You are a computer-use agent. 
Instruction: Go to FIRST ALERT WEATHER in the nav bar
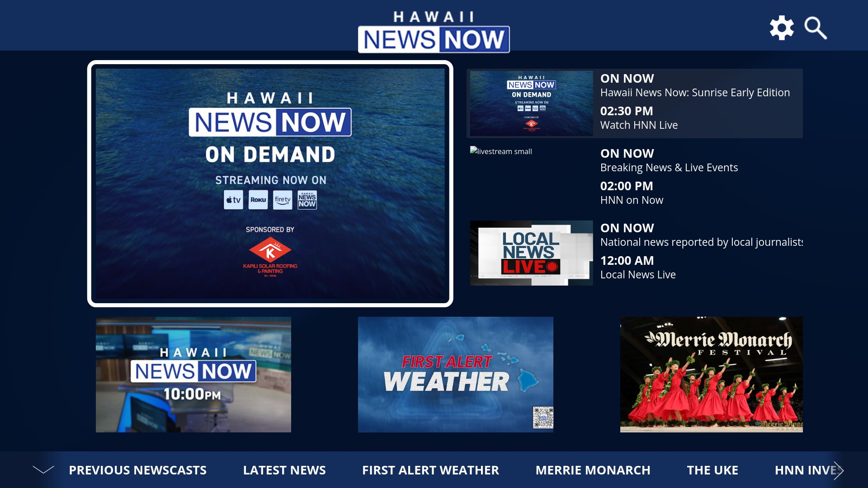click(x=430, y=470)
